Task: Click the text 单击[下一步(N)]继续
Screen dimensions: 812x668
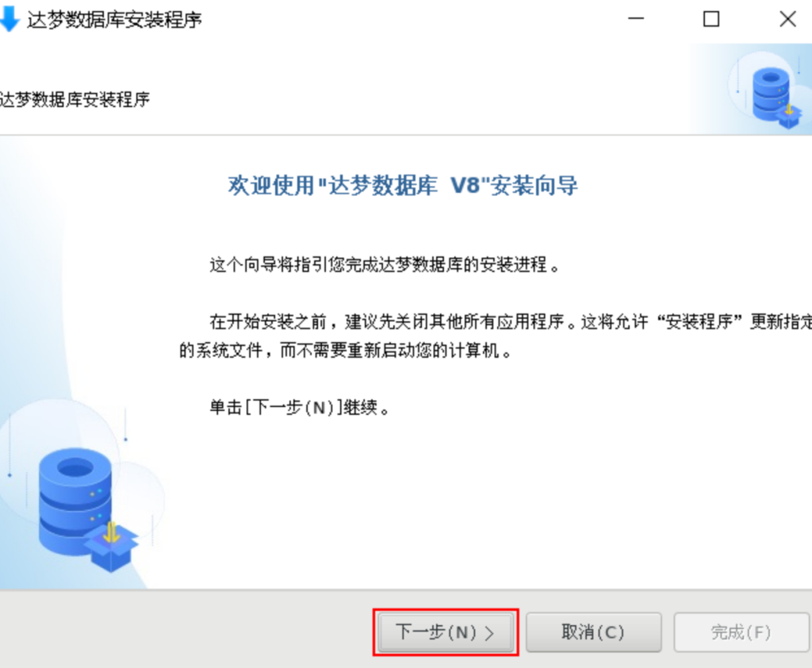Action: pos(299,408)
